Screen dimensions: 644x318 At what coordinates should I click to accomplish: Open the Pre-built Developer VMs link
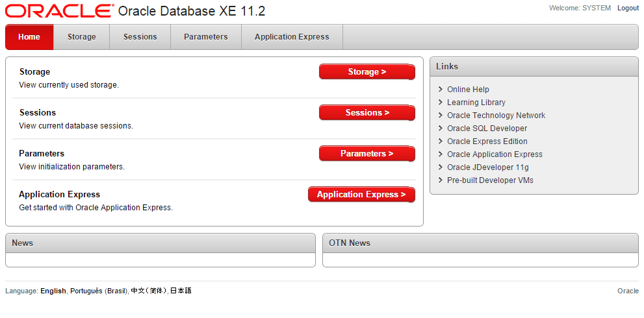pyautogui.click(x=491, y=180)
